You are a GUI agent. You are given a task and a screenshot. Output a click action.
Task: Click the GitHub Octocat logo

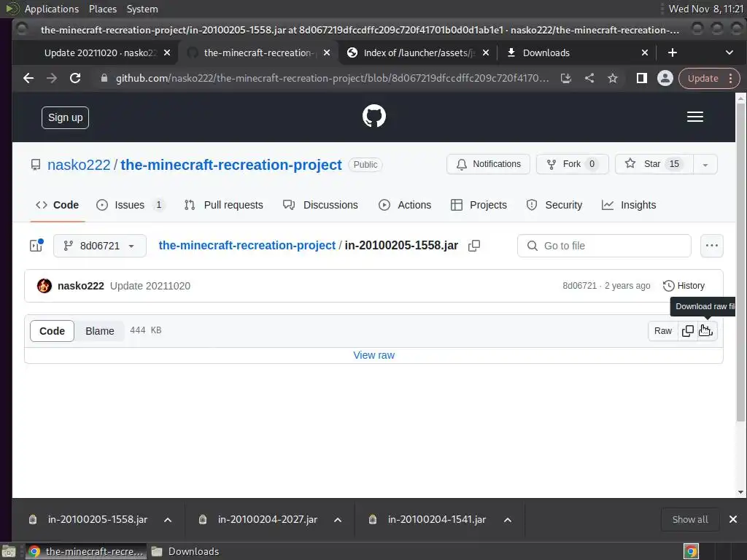374,116
